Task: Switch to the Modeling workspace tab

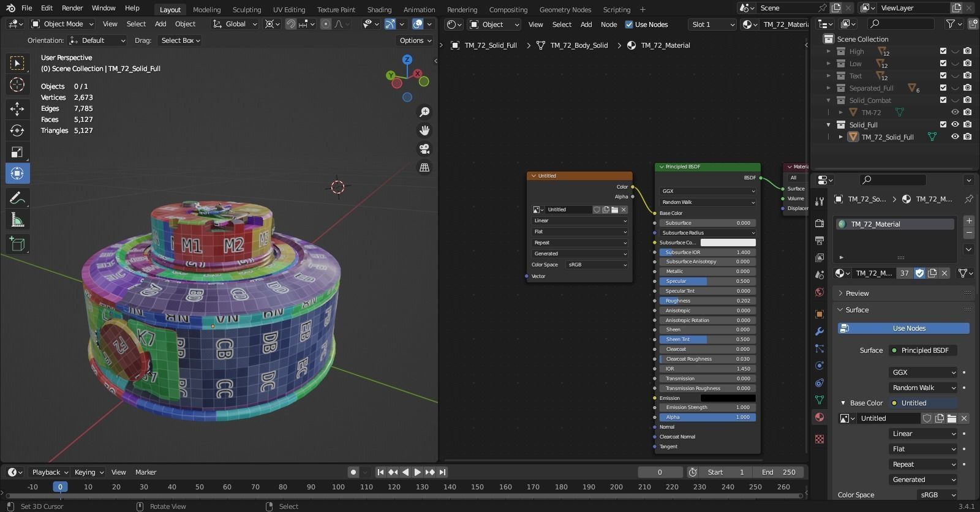Action: coord(206,9)
